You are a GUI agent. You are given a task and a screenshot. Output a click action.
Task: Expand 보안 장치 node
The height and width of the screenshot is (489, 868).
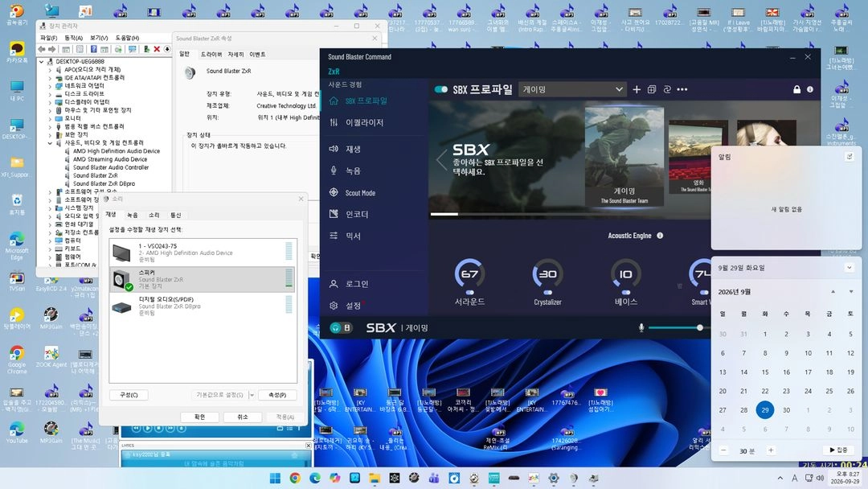coord(50,134)
